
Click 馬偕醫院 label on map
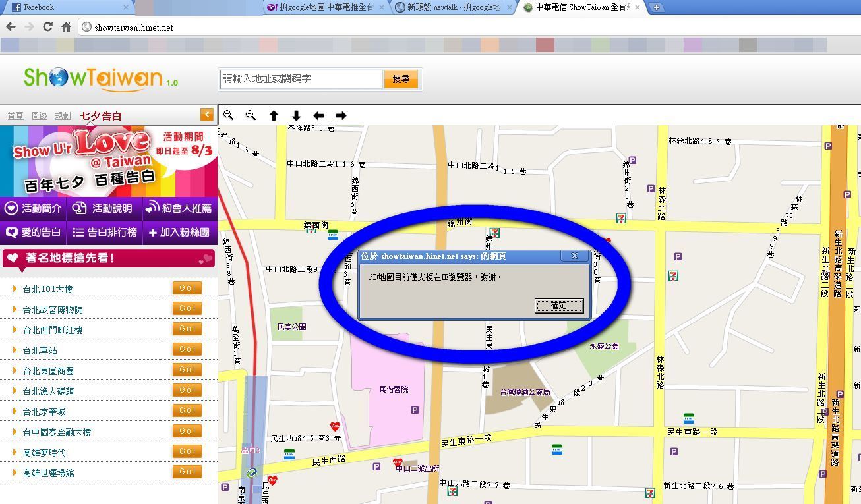pos(394,389)
